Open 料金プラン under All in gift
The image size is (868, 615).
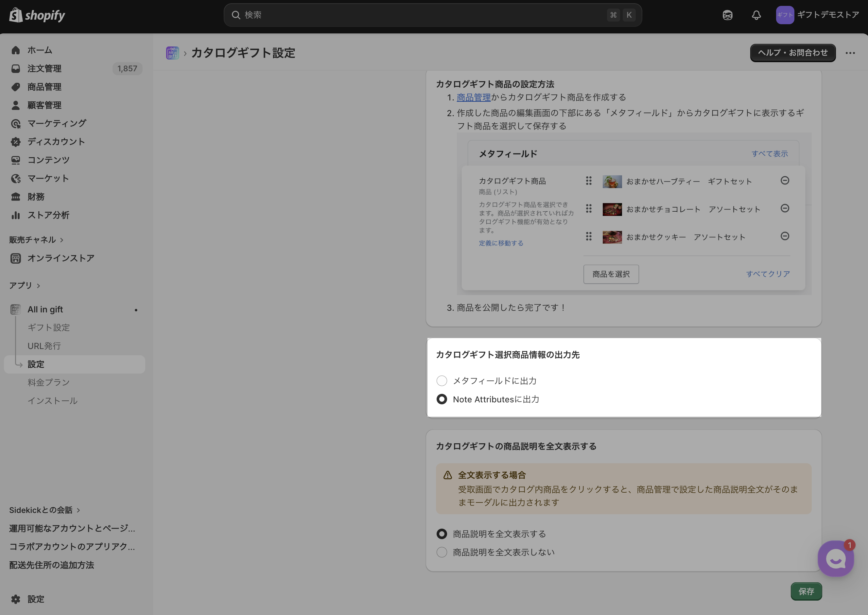point(48,382)
